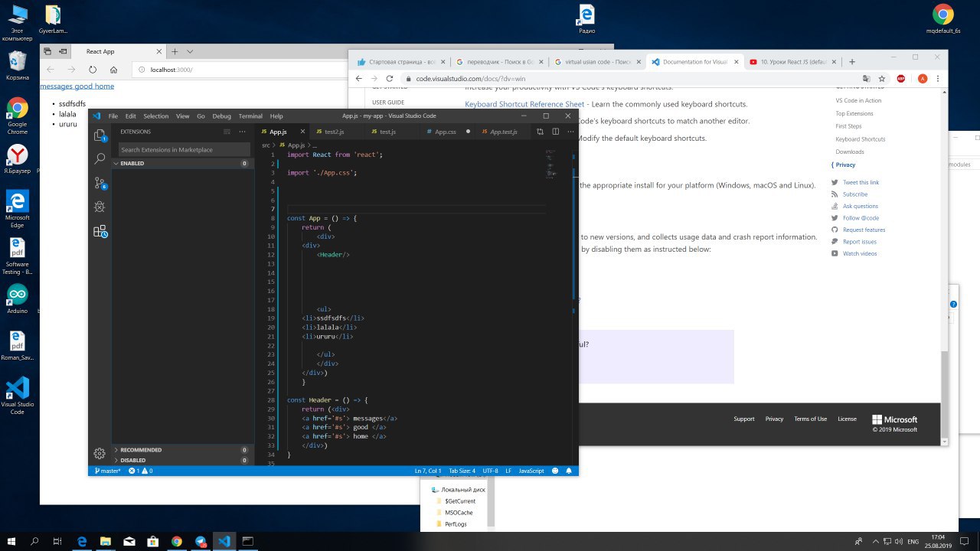Open the Terminal menu

point(250,116)
